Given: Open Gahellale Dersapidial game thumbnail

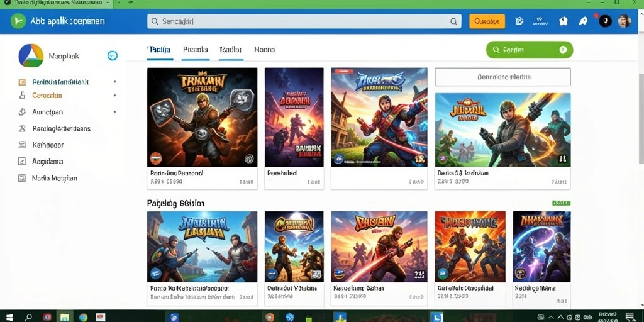Looking at the screenshot, I should point(470,247).
